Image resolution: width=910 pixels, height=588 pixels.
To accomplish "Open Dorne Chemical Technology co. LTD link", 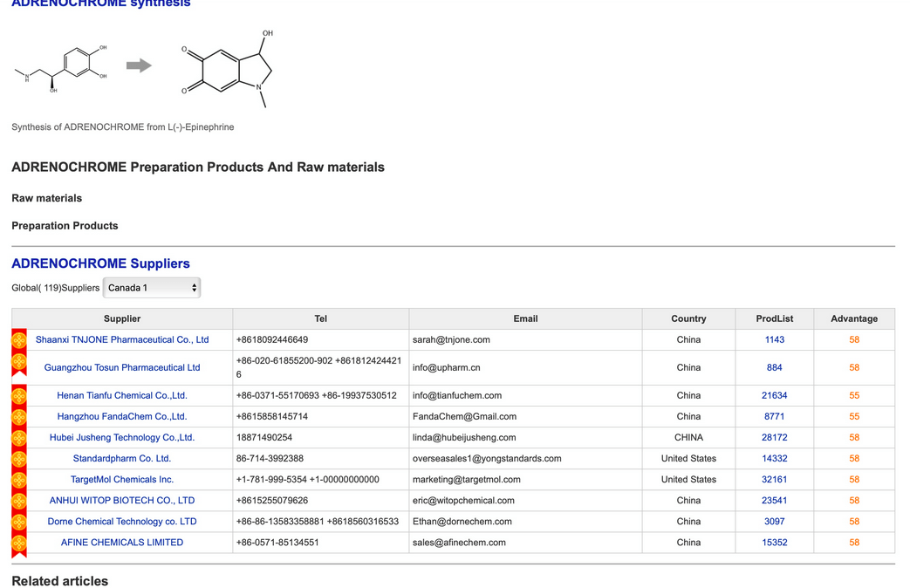I will (122, 521).
